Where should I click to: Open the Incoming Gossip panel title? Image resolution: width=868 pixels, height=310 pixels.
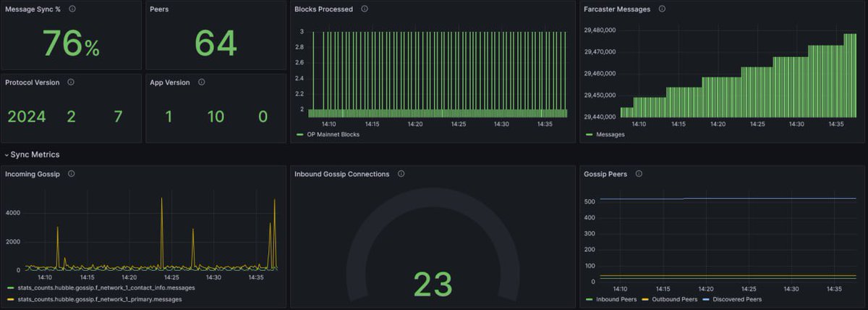[x=33, y=174]
